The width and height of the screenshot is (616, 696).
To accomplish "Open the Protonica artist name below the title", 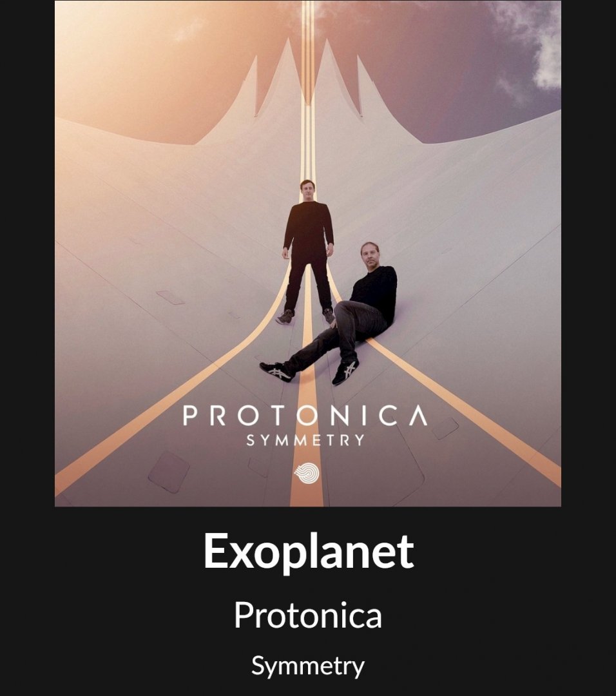I will pos(307,615).
